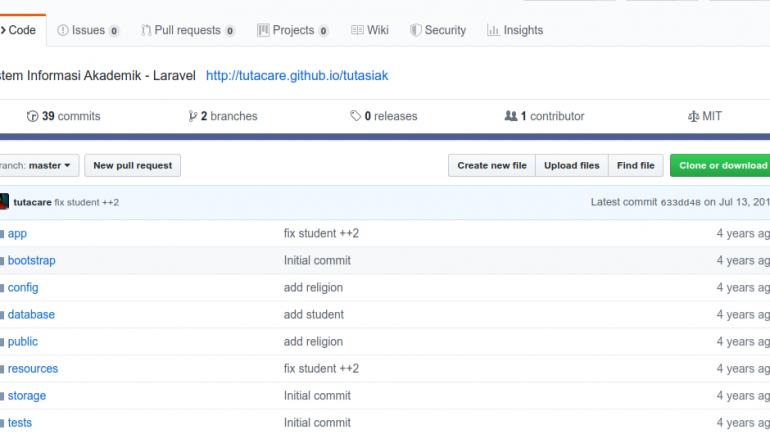Open the config folder
The image size is (770, 433).
[x=23, y=288]
